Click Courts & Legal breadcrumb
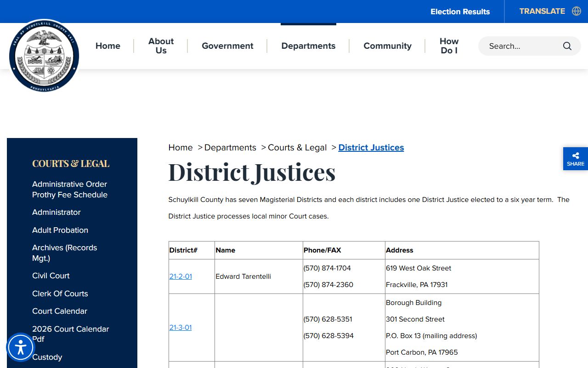The height and width of the screenshot is (368, 588). [297, 148]
